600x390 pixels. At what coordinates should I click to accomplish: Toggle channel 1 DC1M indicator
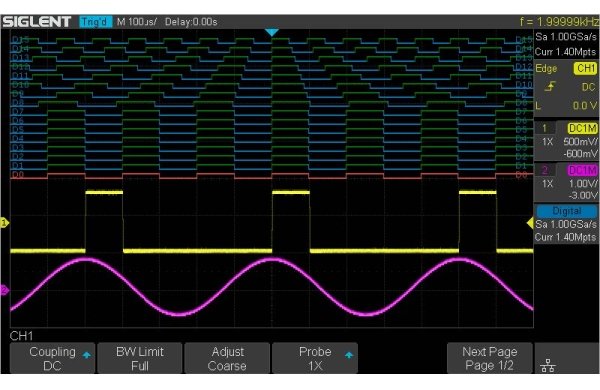click(x=582, y=128)
